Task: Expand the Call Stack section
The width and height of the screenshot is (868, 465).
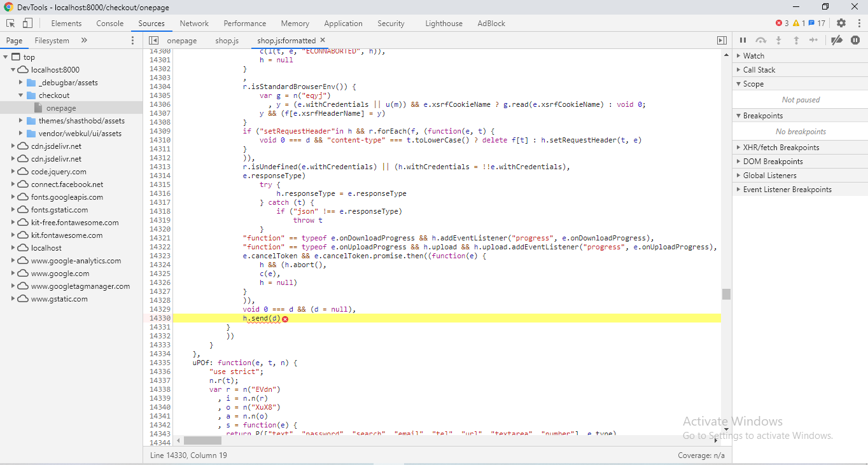Action: (800, 70)
